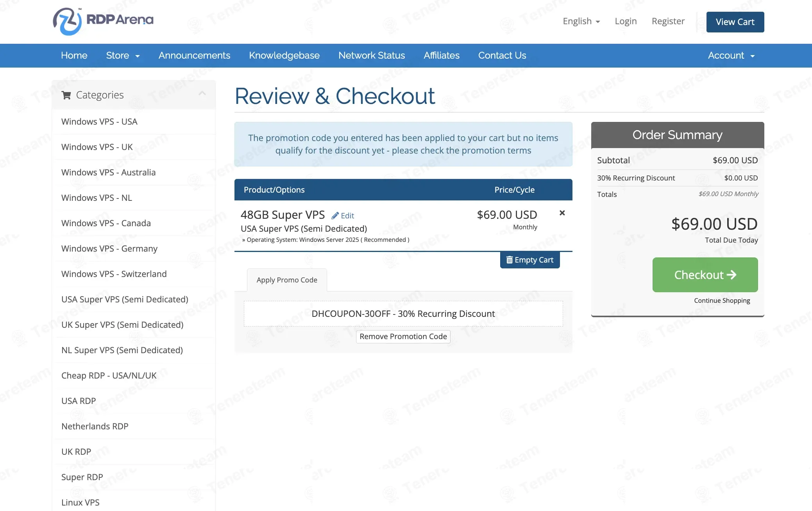Open Windows VPS - Germany category
The width and height of the screenshot is (812, 511).
pos(134,248)
